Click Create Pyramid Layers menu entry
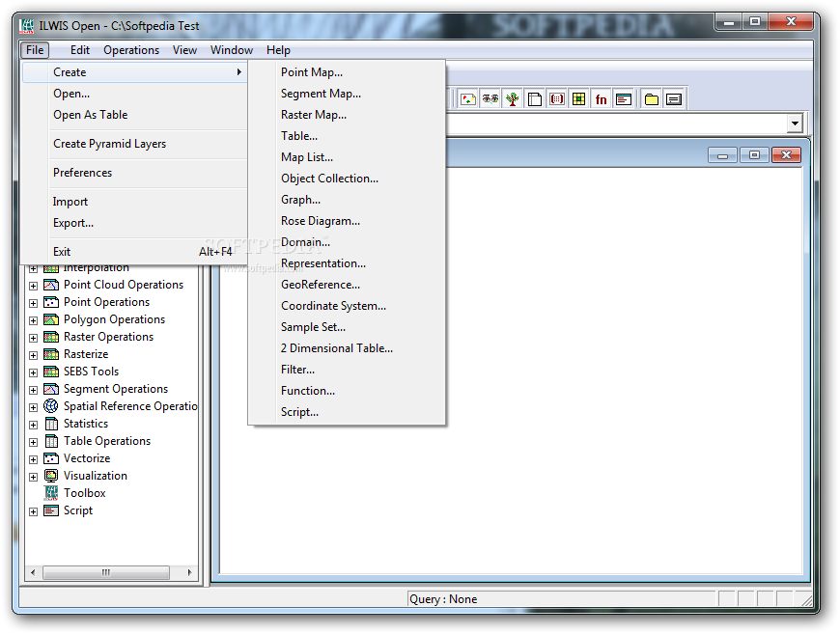The height and width of the screenshot is (634, 840). click(134, 144)
